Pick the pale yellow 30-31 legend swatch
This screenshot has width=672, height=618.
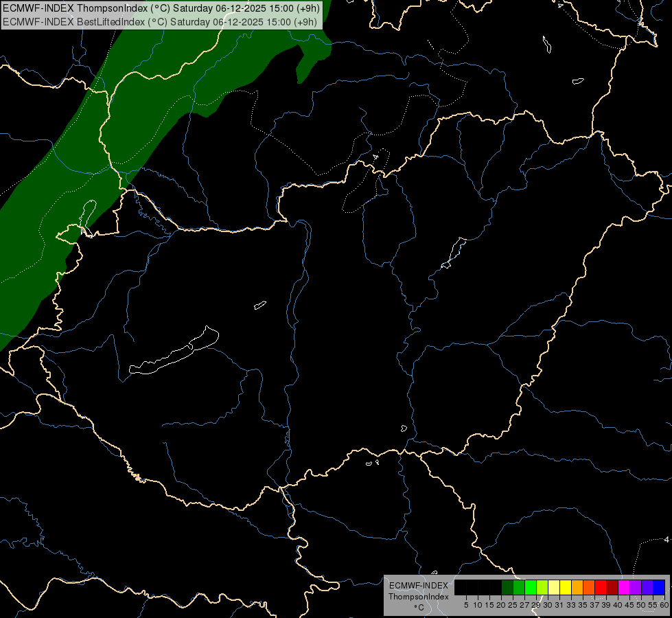click(x=554, y=587)
